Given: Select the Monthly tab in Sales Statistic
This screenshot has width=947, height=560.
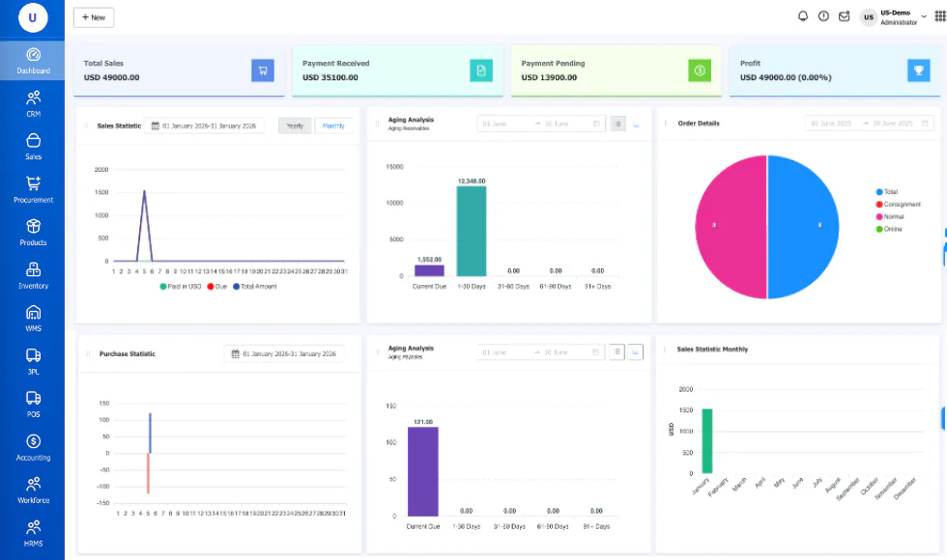Looking at the screenshot, I should tap(333, 126).
